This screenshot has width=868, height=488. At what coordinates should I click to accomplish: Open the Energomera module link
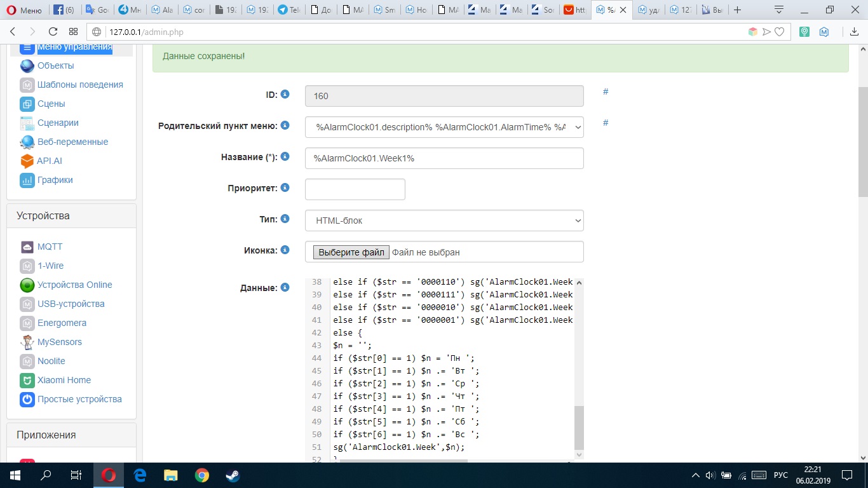click(62, 323)
